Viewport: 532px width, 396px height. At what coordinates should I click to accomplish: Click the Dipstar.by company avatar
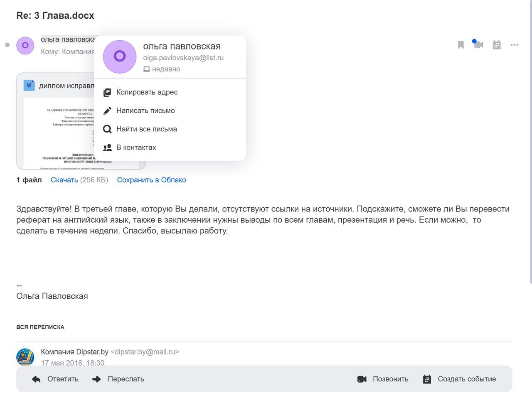(x=25, y=357)
